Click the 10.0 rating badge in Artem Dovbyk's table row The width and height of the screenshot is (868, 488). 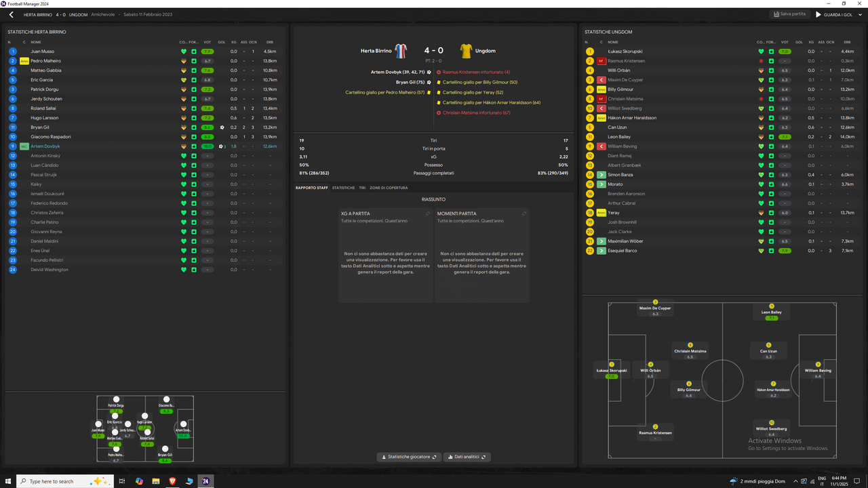[208, 146]
